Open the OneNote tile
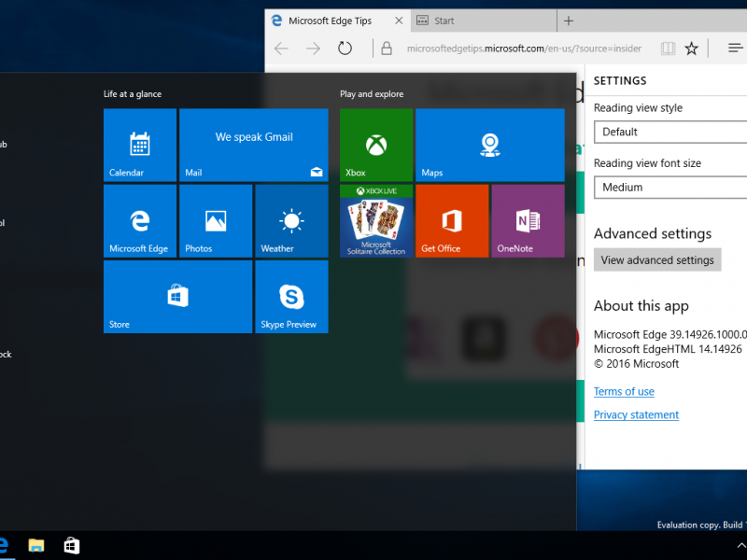This screenshot has height=560, width=747. coord(528,221)
